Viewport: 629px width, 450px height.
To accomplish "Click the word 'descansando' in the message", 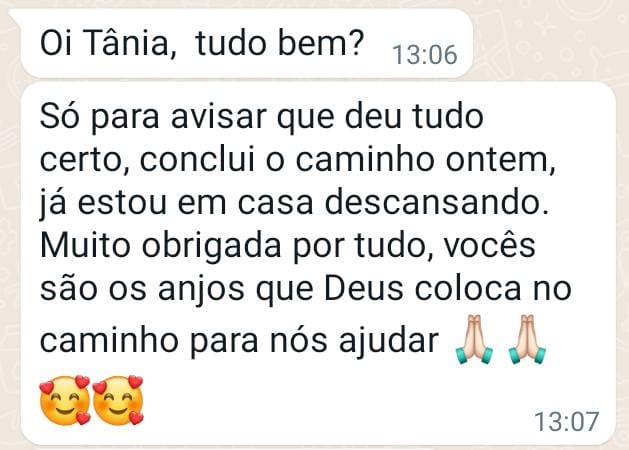I will pyautogui.click(x=432, y=202).
